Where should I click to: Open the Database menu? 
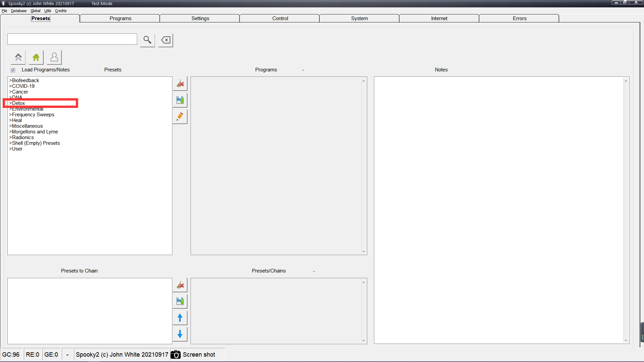point(19,11)
